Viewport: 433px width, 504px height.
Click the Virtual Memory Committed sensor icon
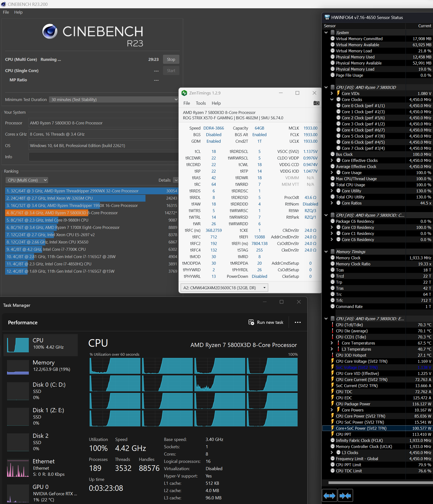tap(332, 38)
